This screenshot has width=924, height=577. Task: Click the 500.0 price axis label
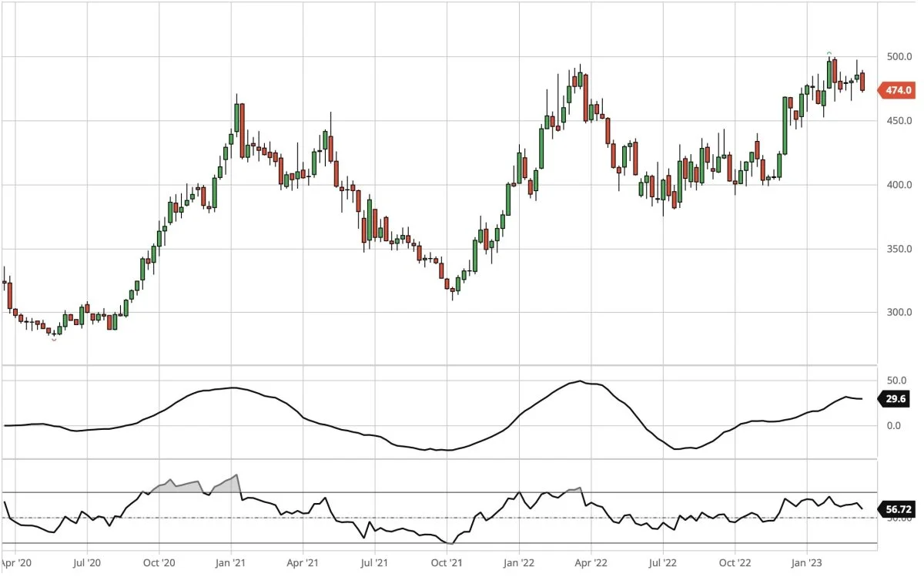click(x=898, y=58)
